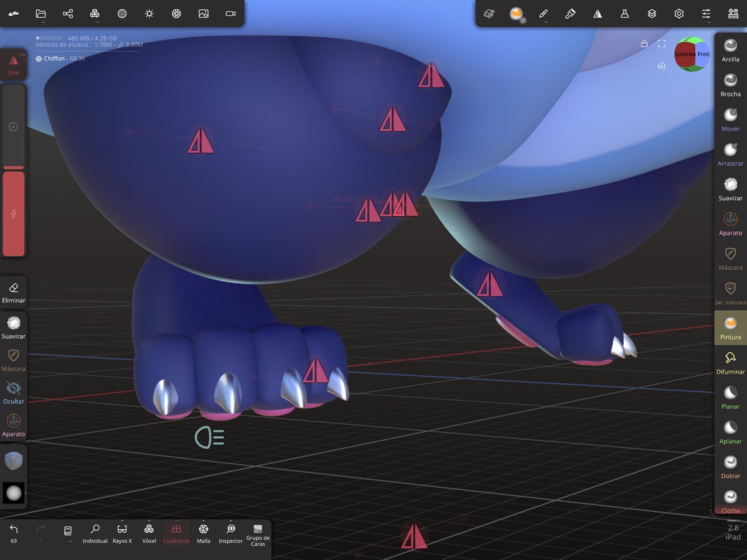Open the Layers stack menu
747x560 pixels.
[x=652, y=13]
